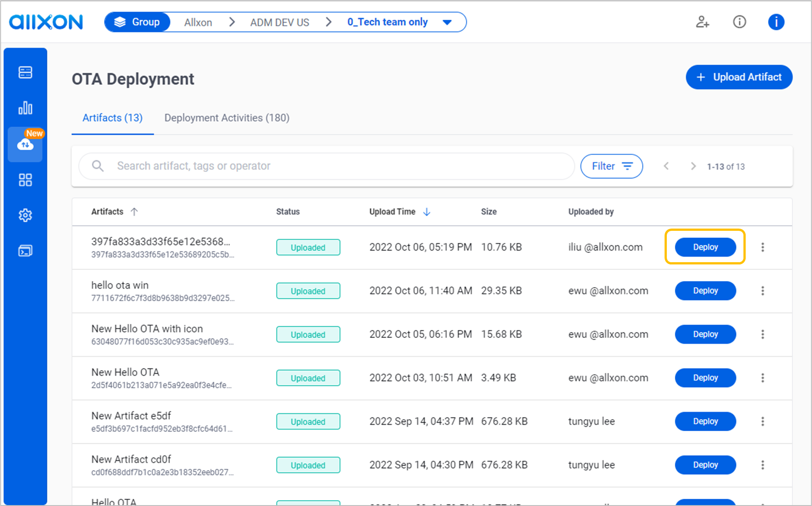
Task: Open Settings via the gear icon
Action: click(x=26, y=215)
